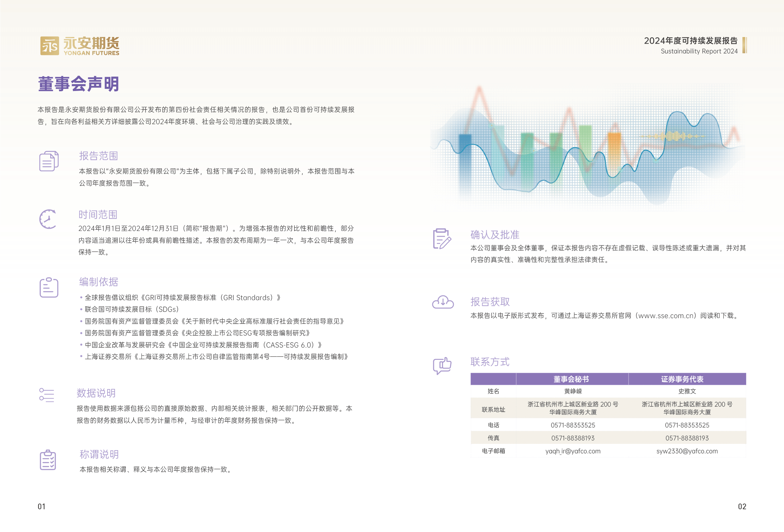784x532 pixels.
Task: Click the decorative chart illustration
Action: pos(588,147)
